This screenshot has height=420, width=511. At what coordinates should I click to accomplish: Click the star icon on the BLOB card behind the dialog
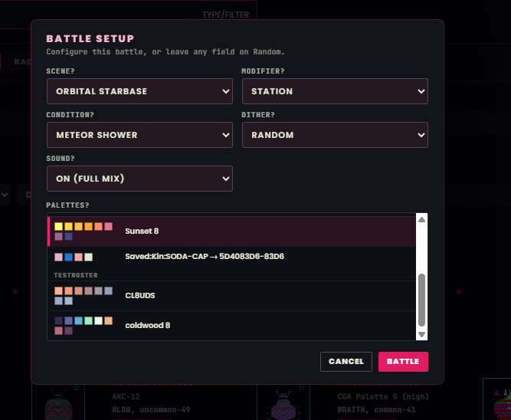click(x=76, y=388)
